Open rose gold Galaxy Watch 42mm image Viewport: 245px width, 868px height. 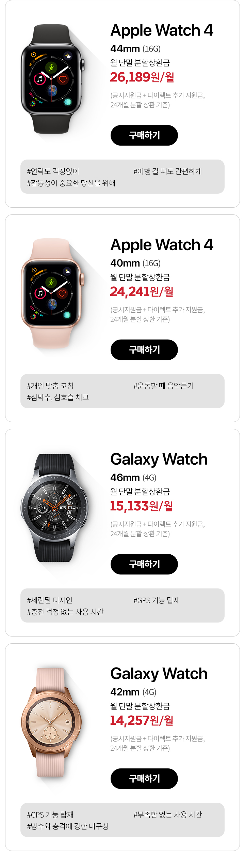tap(51, 722)
